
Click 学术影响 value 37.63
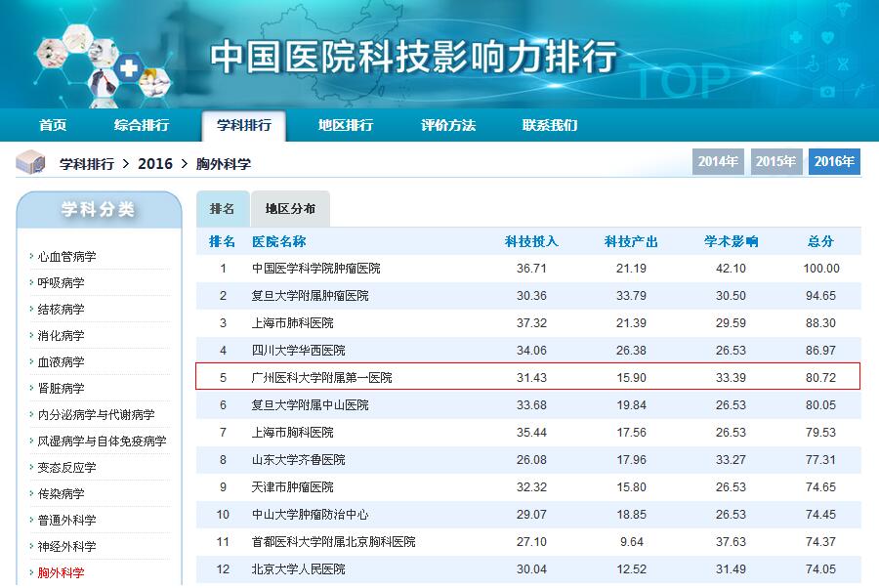pyautogui.click(x=731, y=542)
